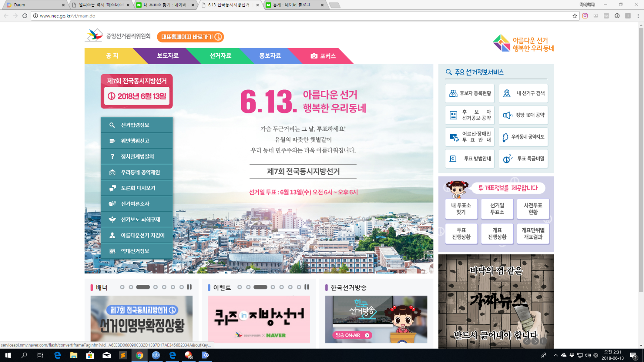This screenshot has width=644, height=362.
Task: Select first slide dot in 이벤트 section
Action: [x=240, y=287]
